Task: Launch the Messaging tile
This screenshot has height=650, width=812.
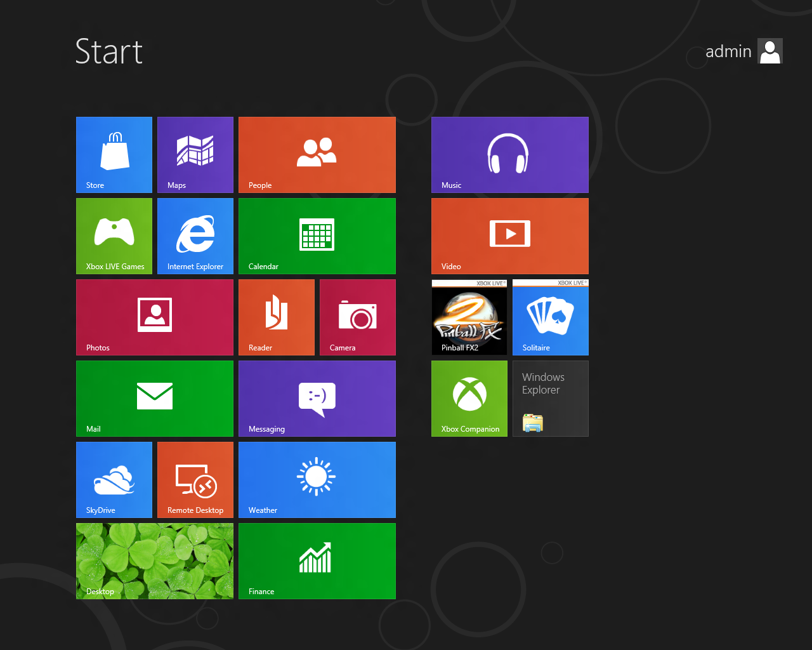Action: click(x=317, y=399)
